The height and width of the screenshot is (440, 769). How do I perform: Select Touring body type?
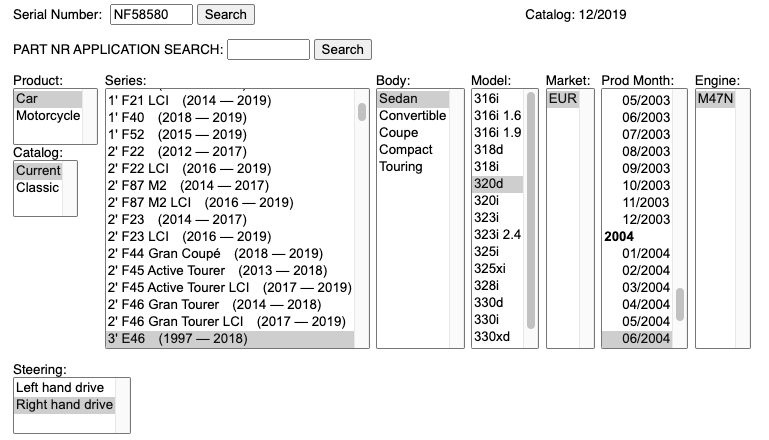413,167
